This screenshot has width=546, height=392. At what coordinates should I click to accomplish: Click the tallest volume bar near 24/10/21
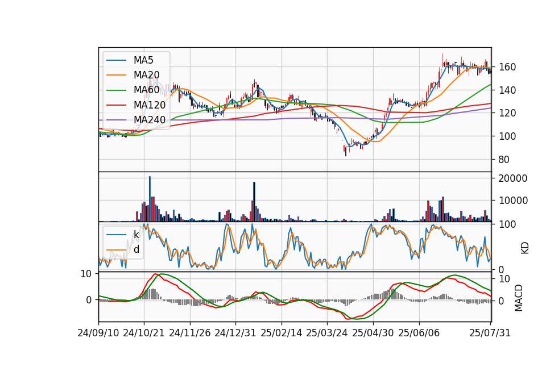pyautogui.click(x=150, y=199)
